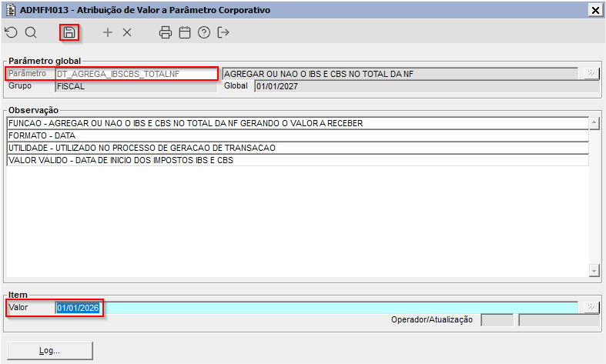The image size is (606, 364).
Task: Open help via question mark icon
Action: click(x=204, y=32)
